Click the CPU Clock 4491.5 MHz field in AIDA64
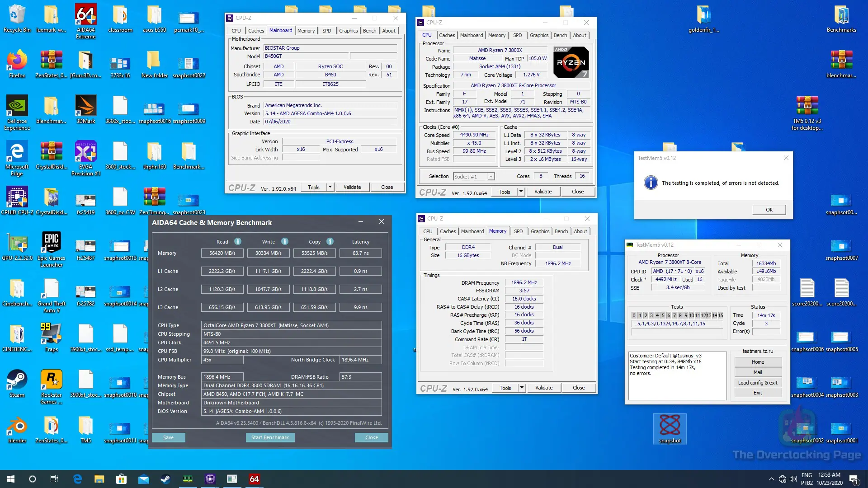 (x=291, y=343)
